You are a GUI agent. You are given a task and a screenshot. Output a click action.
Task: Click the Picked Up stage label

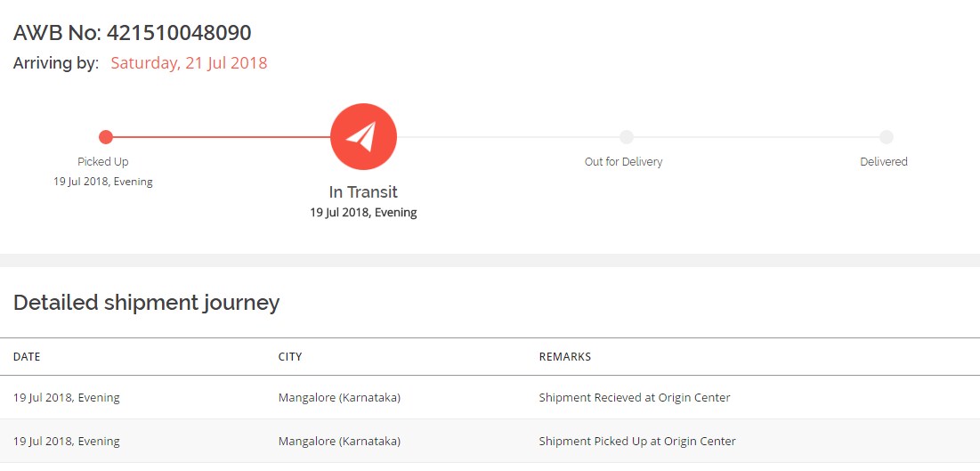pos(103,161)
